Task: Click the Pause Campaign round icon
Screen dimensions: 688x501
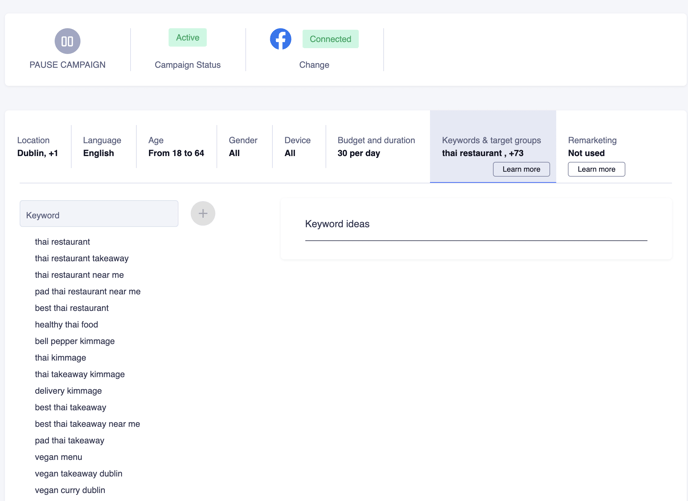Action: click(67, 41)
